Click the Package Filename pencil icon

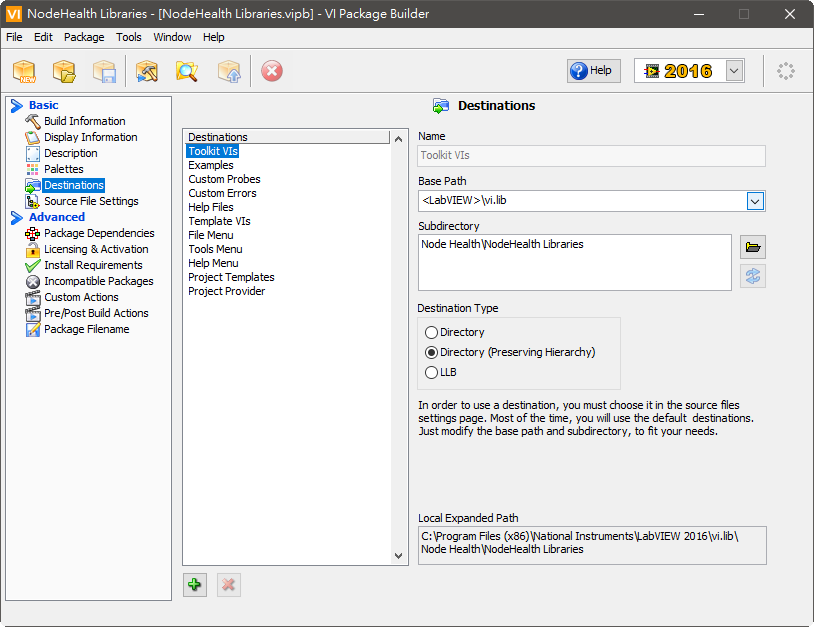click(x=33, y=330)
